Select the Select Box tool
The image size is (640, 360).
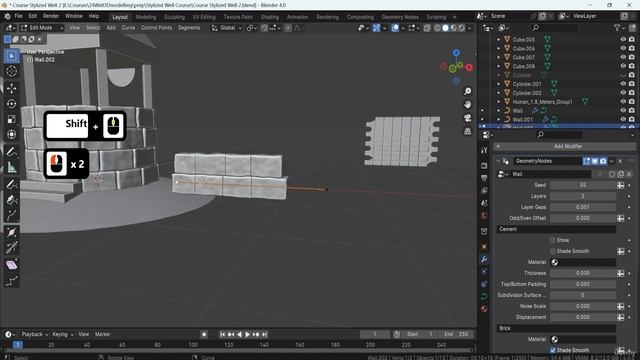tap(11, 56)
